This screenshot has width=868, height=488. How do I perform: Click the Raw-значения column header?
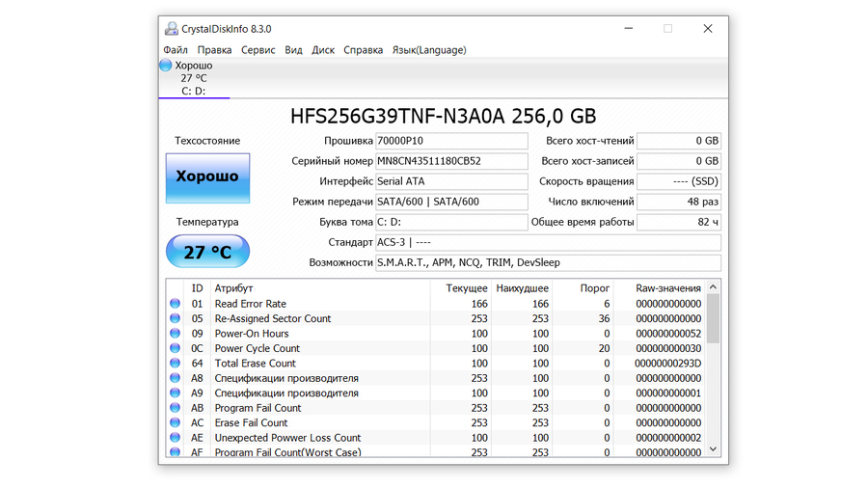click(x=659, y=288)
